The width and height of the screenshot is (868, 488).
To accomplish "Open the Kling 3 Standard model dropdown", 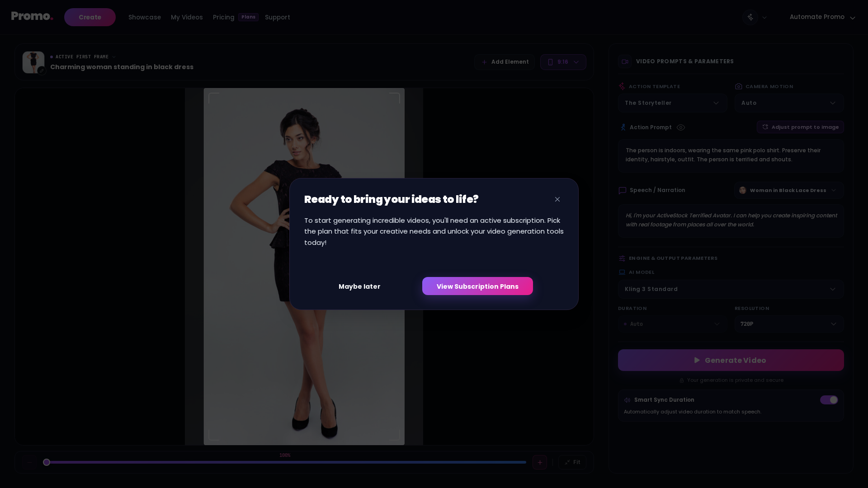I will [731, 289].
